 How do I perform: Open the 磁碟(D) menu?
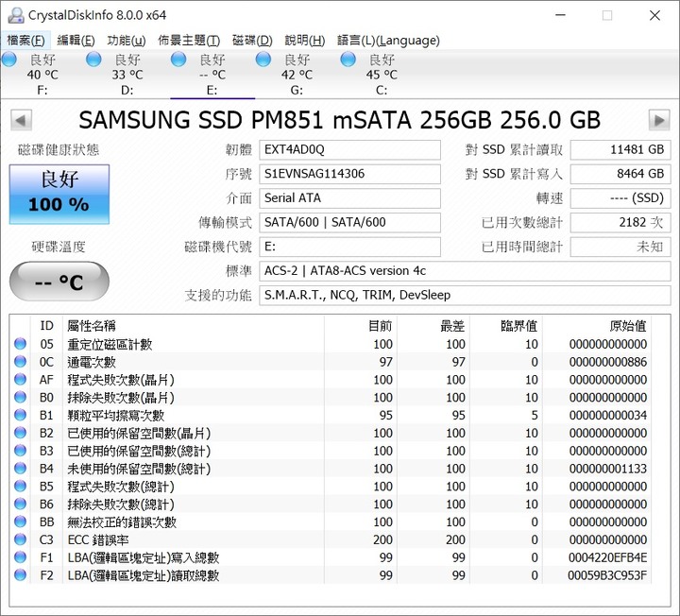252,41
